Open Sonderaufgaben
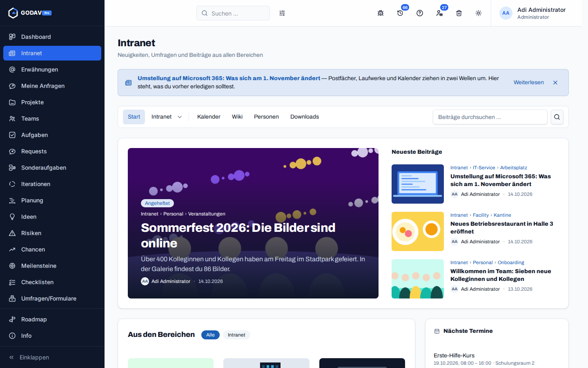Screen dimensions: 588x368 tap(52, 168)
